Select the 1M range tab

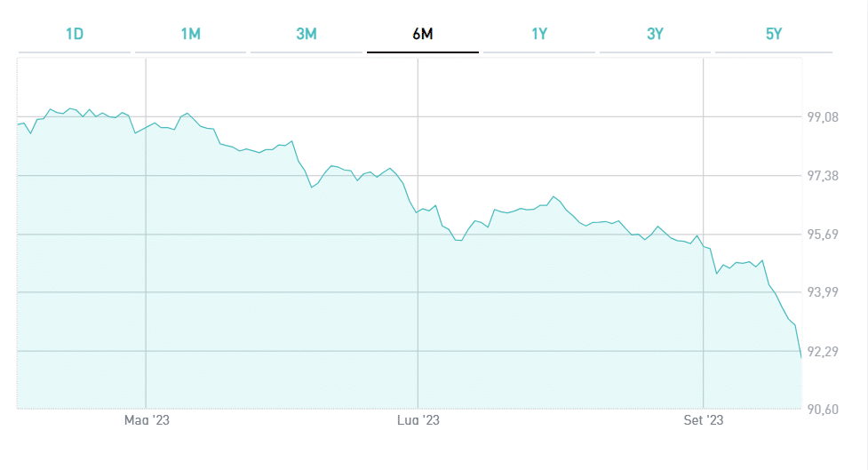190,35
